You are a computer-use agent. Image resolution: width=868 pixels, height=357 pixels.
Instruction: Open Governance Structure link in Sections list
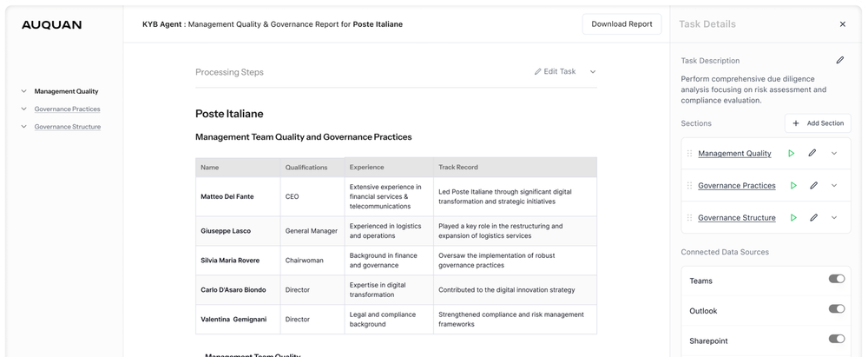point(737,218)
